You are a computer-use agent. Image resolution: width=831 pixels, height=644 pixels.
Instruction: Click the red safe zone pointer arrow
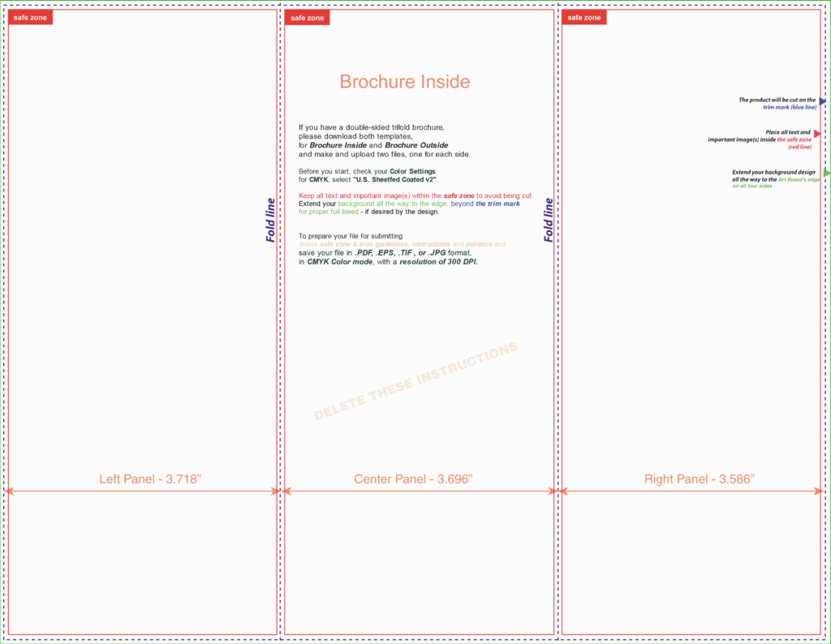[x=817, y=133]
